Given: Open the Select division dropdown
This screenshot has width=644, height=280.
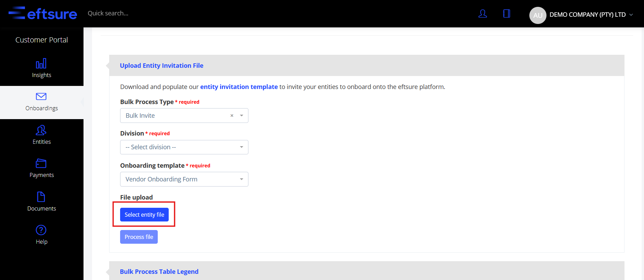Looking at the screenshot, I should (x=184, y=147).
